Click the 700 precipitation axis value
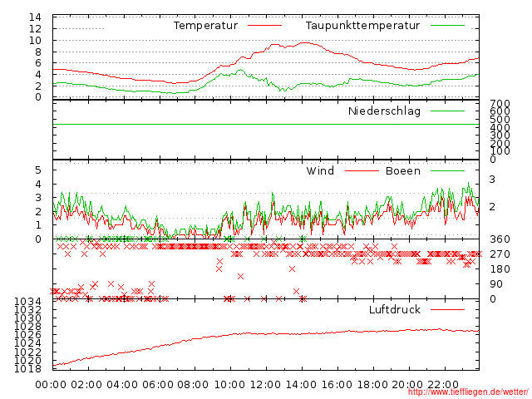The image size is (532, 399). tap(500, 103)
